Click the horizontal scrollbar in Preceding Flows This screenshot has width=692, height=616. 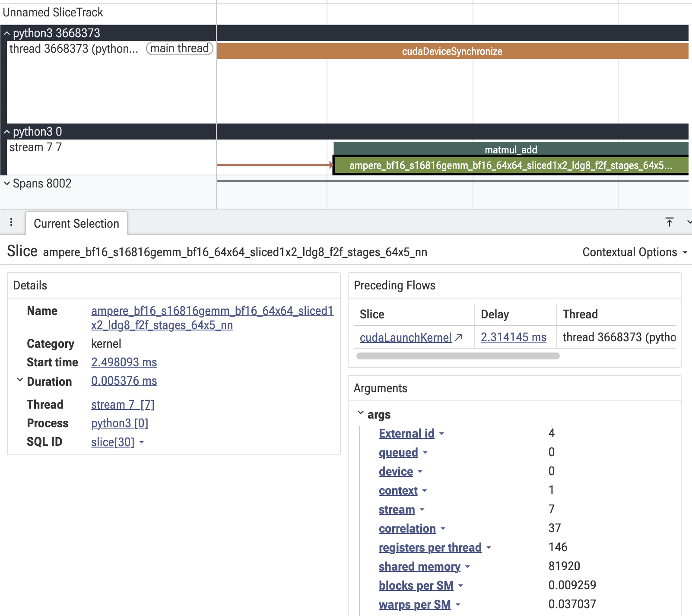pos(458,356)
